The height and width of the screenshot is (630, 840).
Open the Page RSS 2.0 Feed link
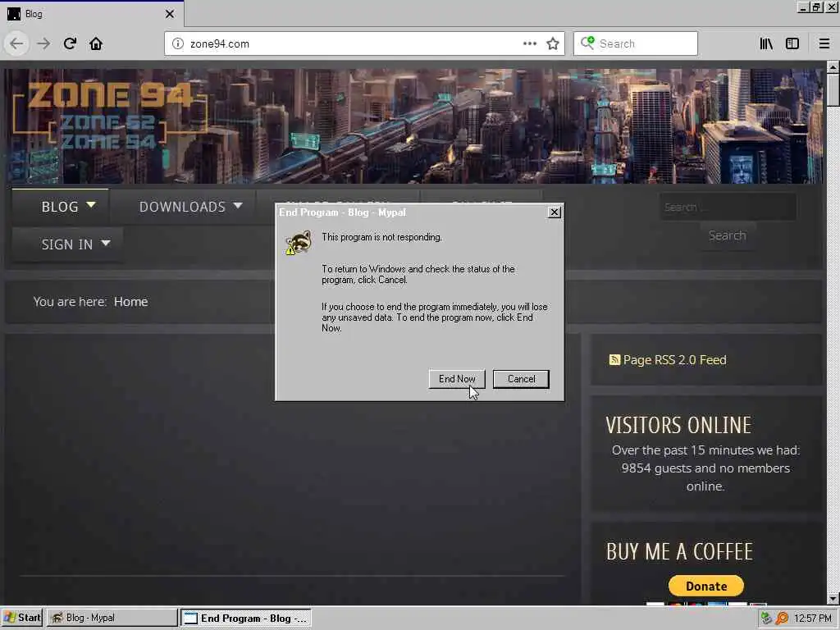coord(674,360)
